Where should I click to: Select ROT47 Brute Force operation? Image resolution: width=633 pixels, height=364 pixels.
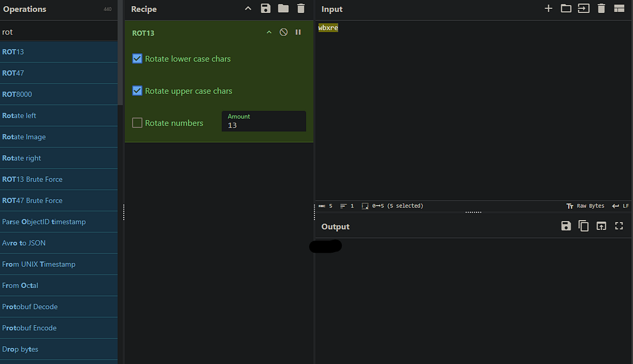pos(59,201)
